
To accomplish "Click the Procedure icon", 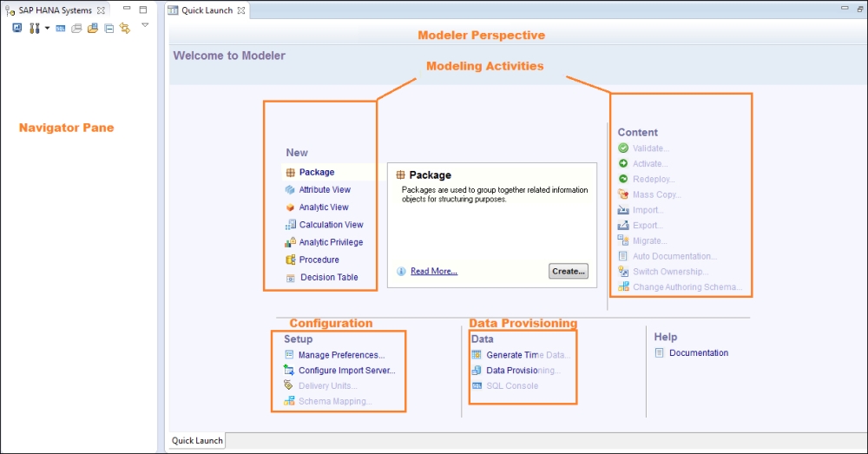I will (290, 260).
